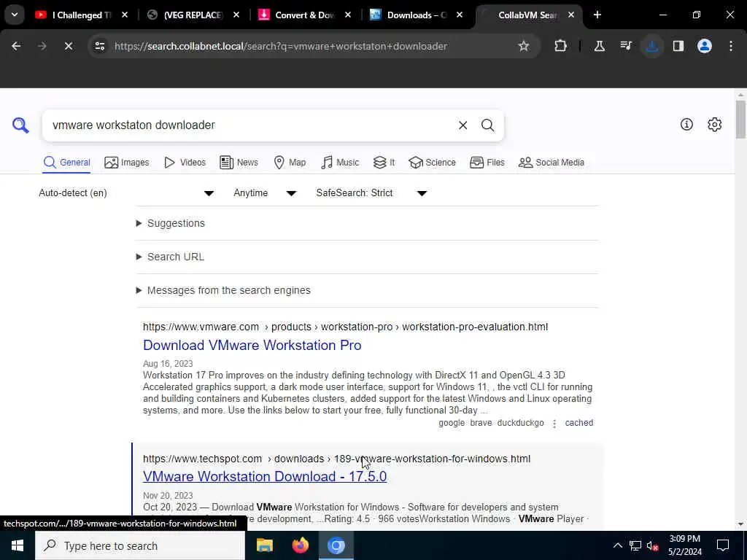Open the network tray icon
This screenshot has height=560, width=747.
point(635,545)
